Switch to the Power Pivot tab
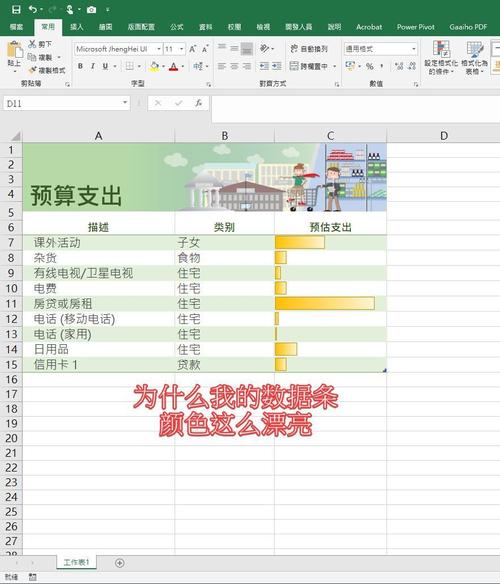Image resolution: width=500 pixels, height=584 pixels. [x=415, y=27]
